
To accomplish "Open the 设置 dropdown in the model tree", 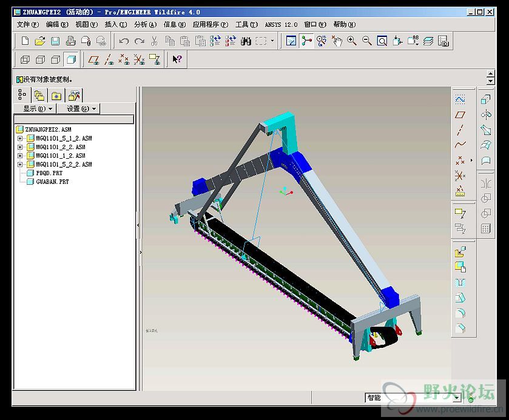I will pos(78,108).
